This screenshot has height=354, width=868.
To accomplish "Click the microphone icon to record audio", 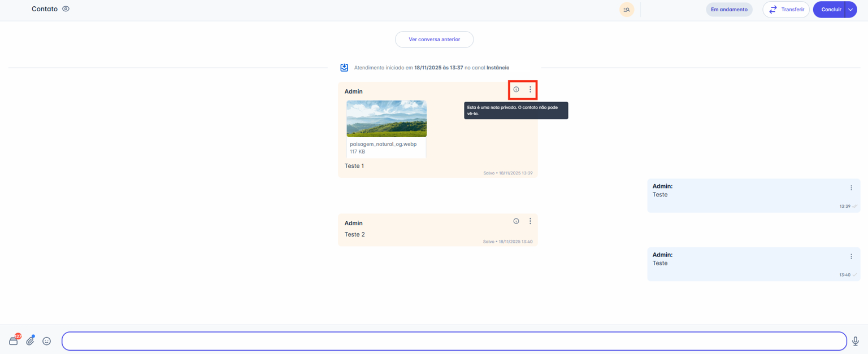I will click(856, 341).
